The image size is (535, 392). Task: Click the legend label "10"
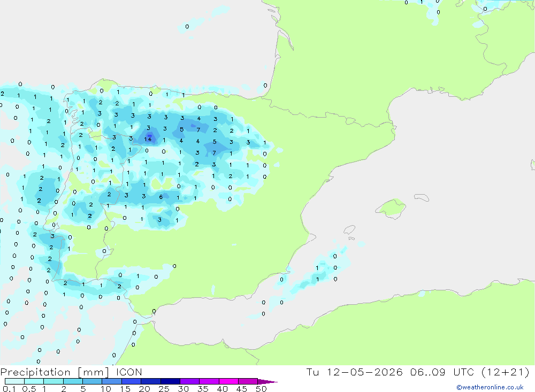[x=106, y=389]
